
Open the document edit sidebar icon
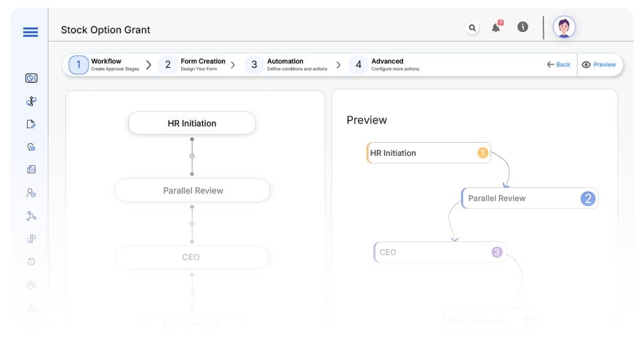pos(31,124)
